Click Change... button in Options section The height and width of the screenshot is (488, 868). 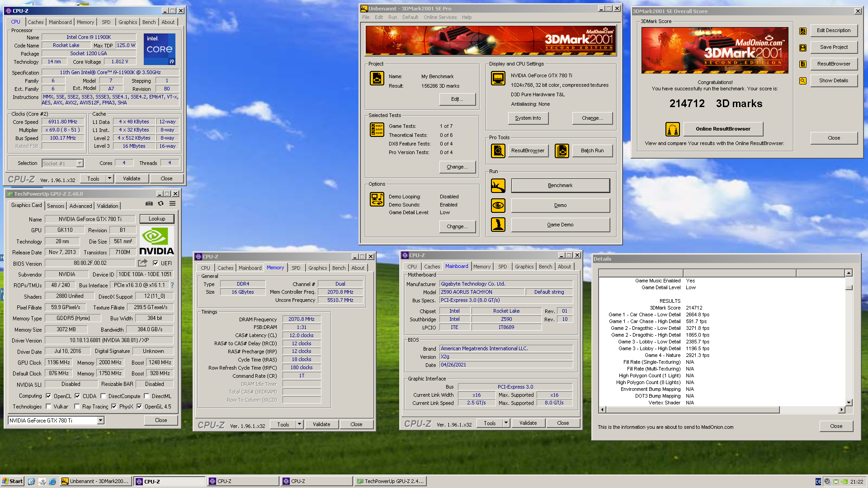[457, 227]
